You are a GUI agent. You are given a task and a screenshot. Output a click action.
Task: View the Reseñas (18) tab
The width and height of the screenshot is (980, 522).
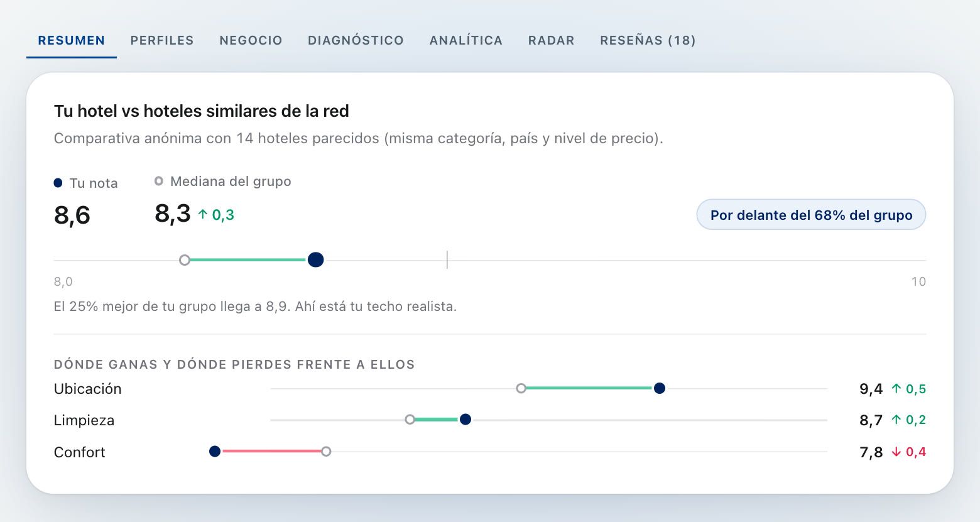tap(648, 40)
